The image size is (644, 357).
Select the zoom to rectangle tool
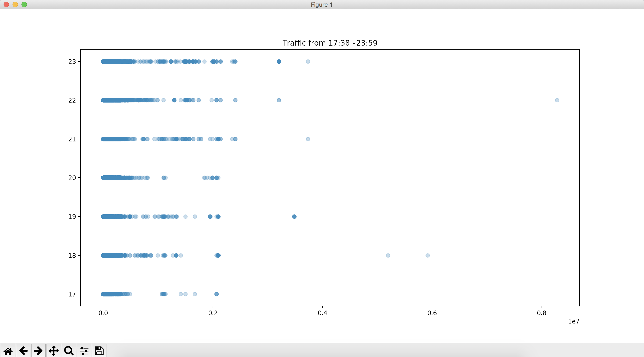(69, 351)
